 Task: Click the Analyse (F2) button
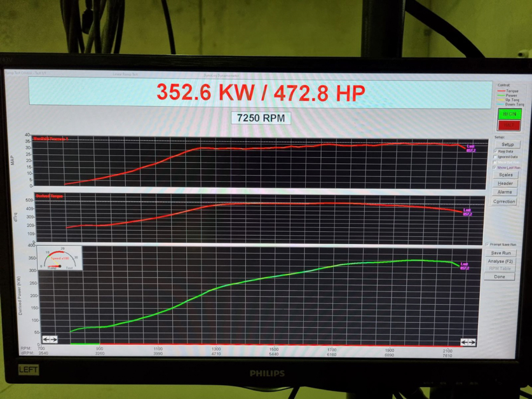click(501, 261)
